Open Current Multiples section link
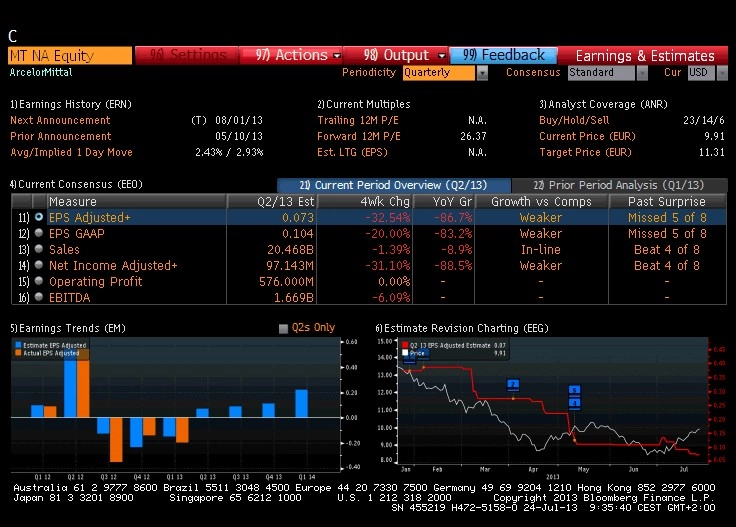The width and height of the screenshot is (736, 527). [x=364, y=104]
